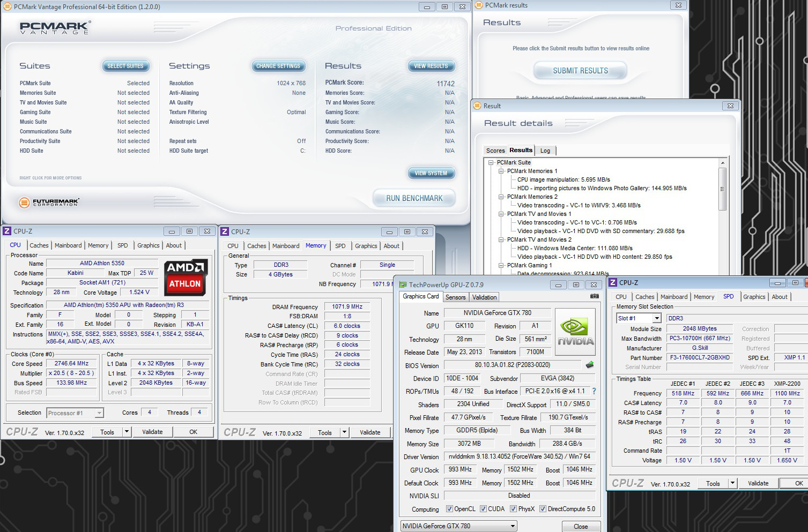This screenshot has height=532, width=808.
Task: Click the PCMark Vantage title bar icon
Action: pos(8,7)
